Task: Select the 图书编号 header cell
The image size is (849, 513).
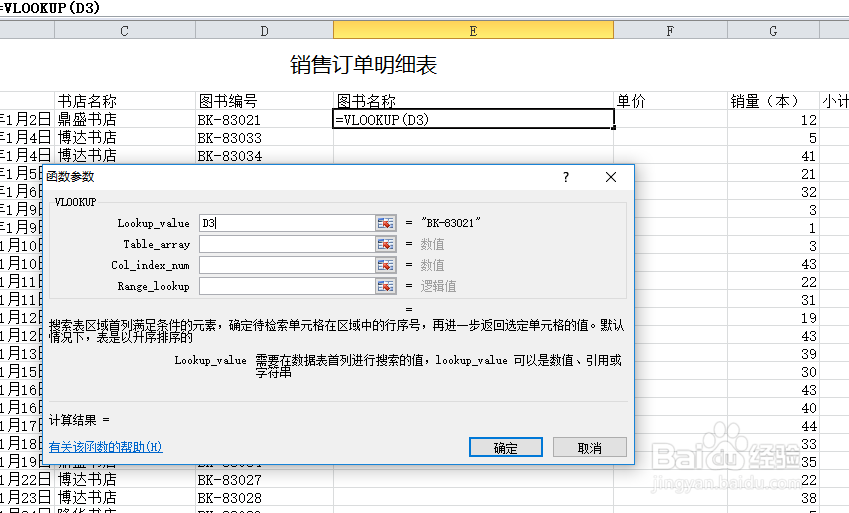Action: tap(264, 101)
